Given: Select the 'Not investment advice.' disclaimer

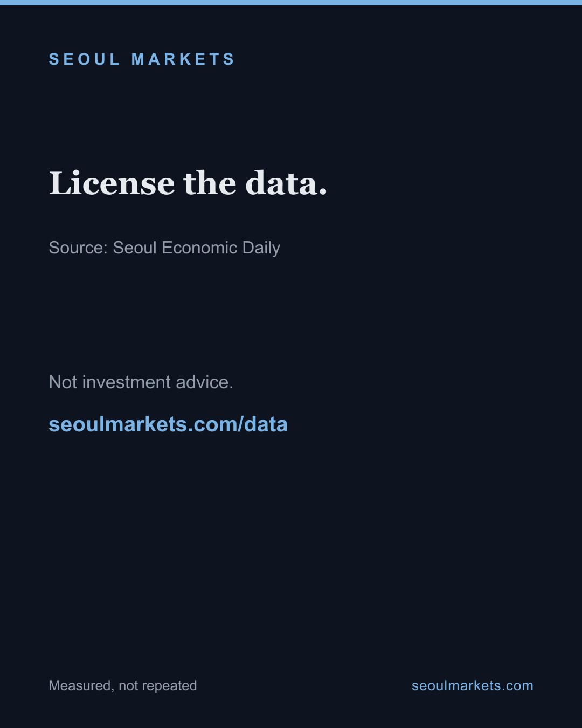Looking at the screenshot, I should 141,382.
